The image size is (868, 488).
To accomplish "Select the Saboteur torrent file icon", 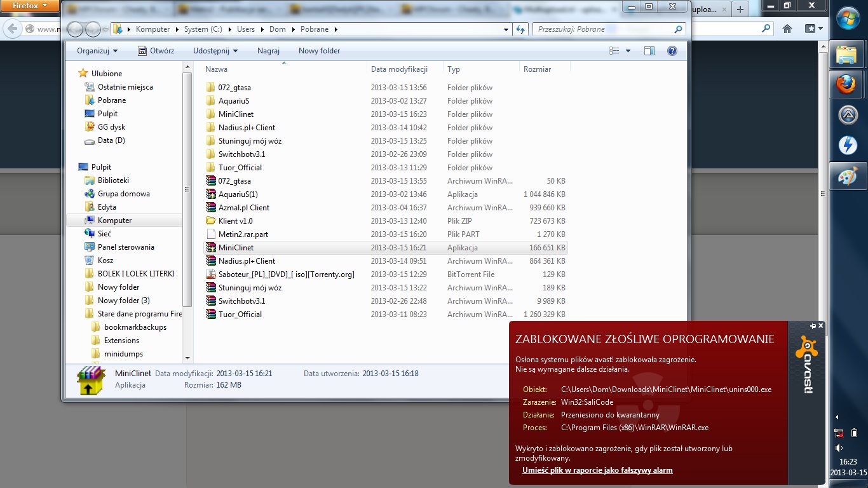I will pyautogui.click(x=211, y=274).
